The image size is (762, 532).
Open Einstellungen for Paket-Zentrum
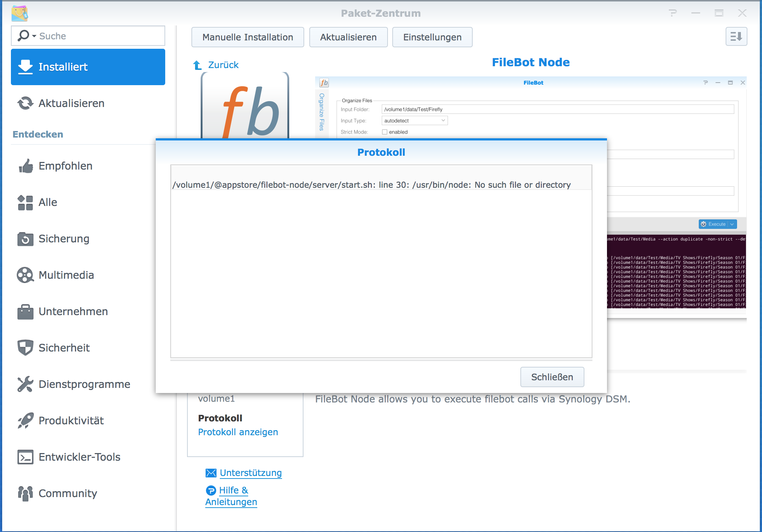(432, 37)
